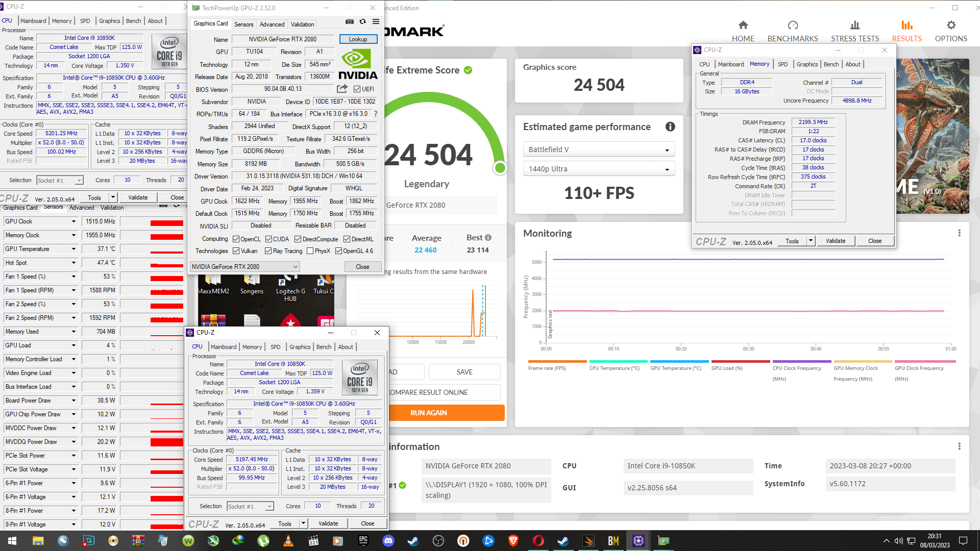Launch VLC from the taskbar
This screenshot has height=551, width=980.
tap(288, 541)
